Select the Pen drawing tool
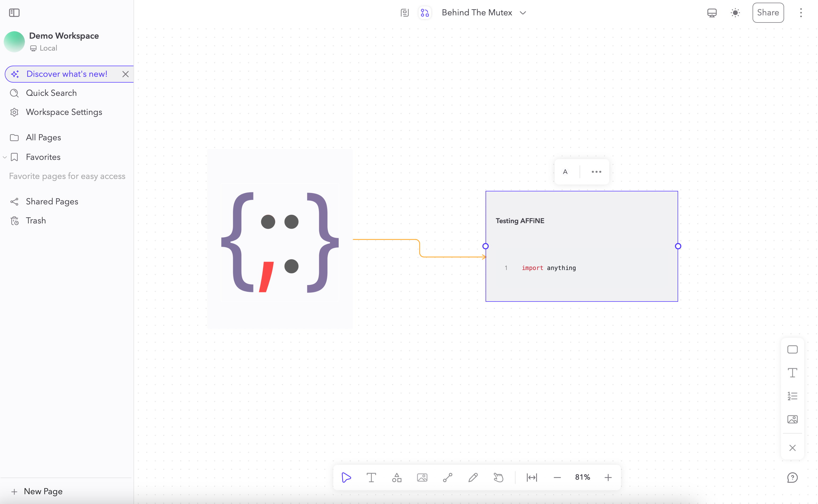This screenshot has height=504, width=818. tap(473, 477)
